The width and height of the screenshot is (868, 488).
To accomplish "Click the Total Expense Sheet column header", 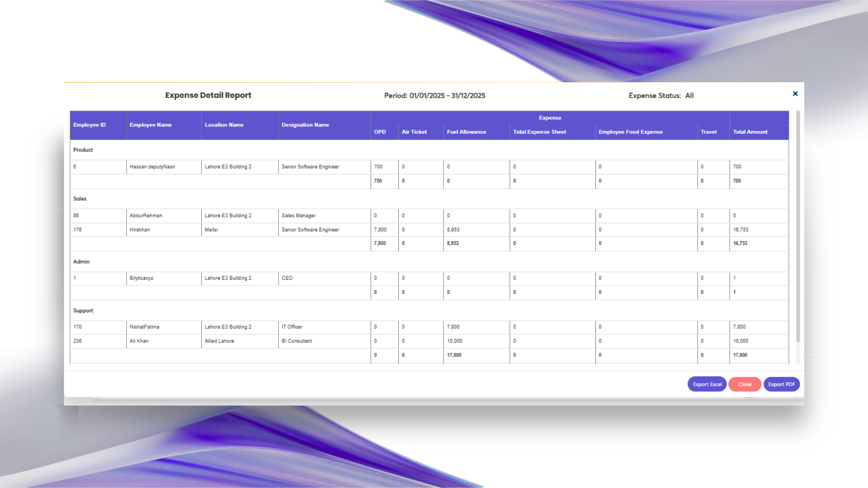I will (539, 132).
